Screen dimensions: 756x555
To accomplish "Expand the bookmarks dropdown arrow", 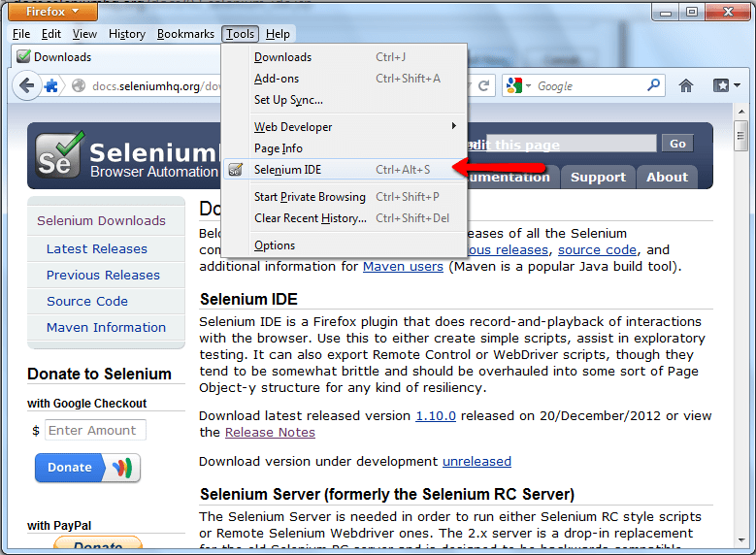I will (x=737, y=85).
